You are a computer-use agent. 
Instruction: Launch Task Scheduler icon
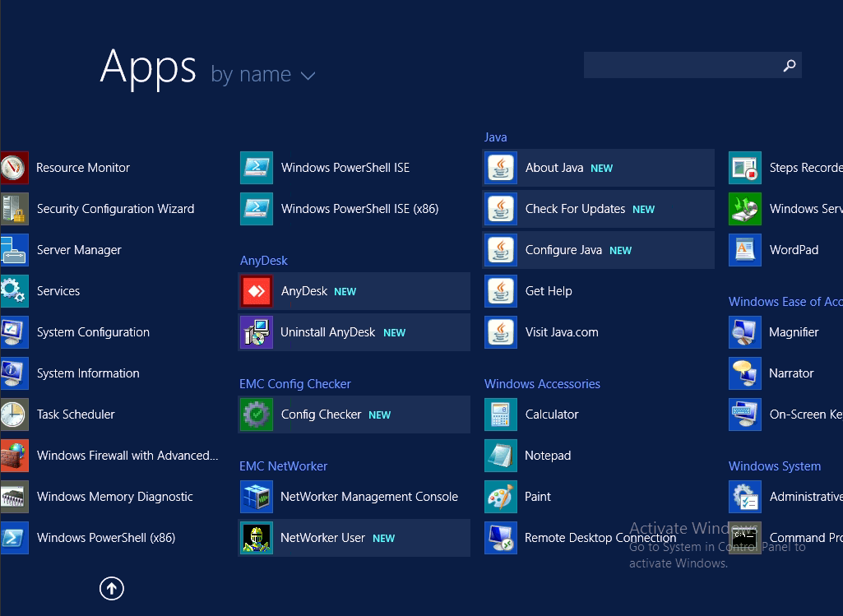pos(15,415)
